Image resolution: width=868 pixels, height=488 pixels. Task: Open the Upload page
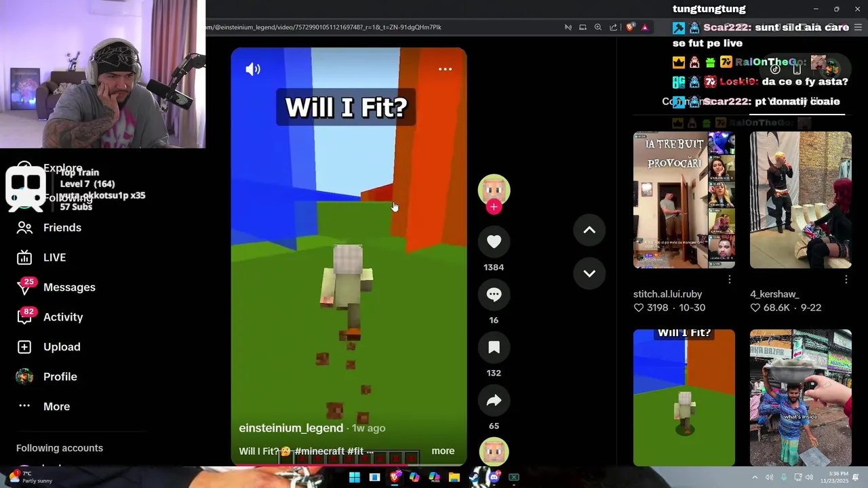pyautogui.click(x=62, y=347)
